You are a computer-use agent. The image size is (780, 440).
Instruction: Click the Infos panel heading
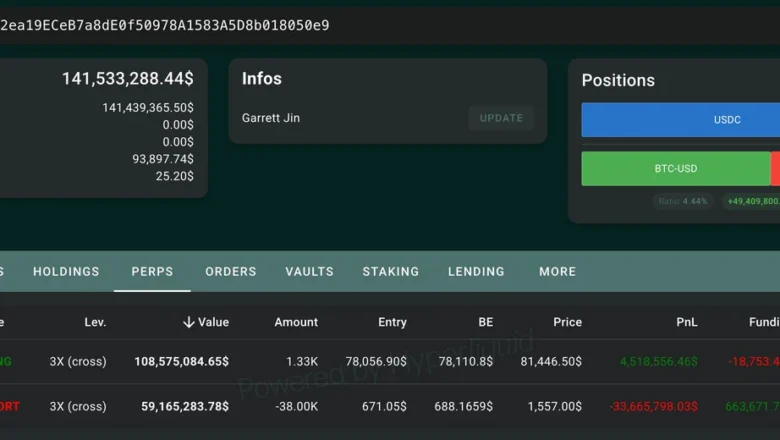(262, 79)
